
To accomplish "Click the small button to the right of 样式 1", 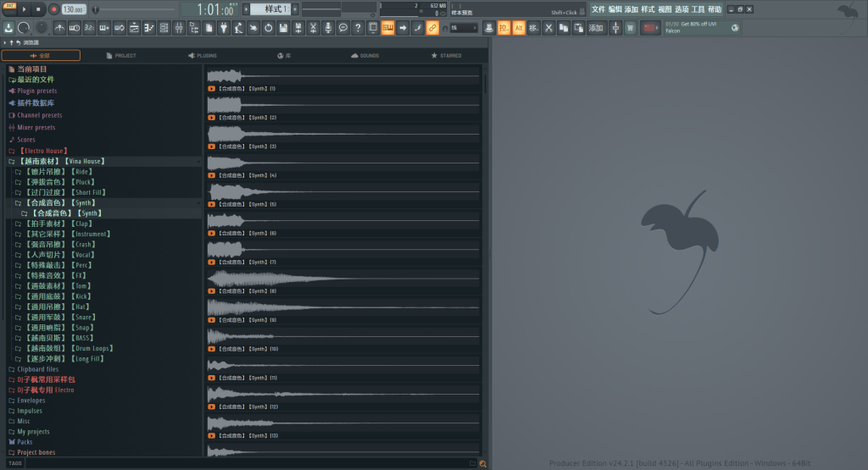I will 295,8.
